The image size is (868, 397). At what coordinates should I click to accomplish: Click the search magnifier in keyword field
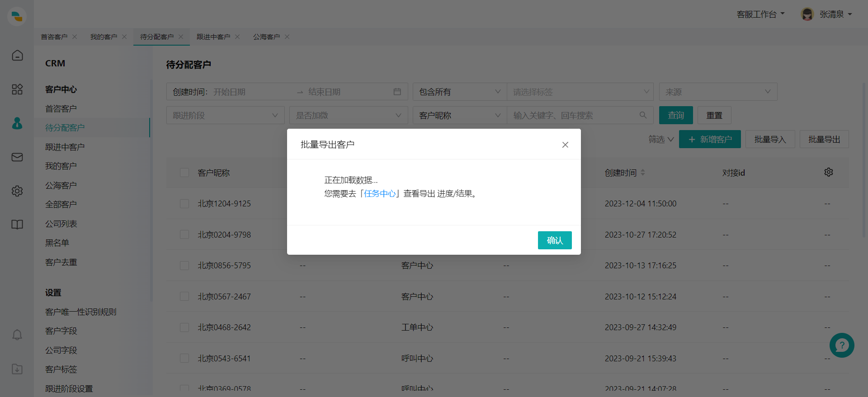pos(643,115)
